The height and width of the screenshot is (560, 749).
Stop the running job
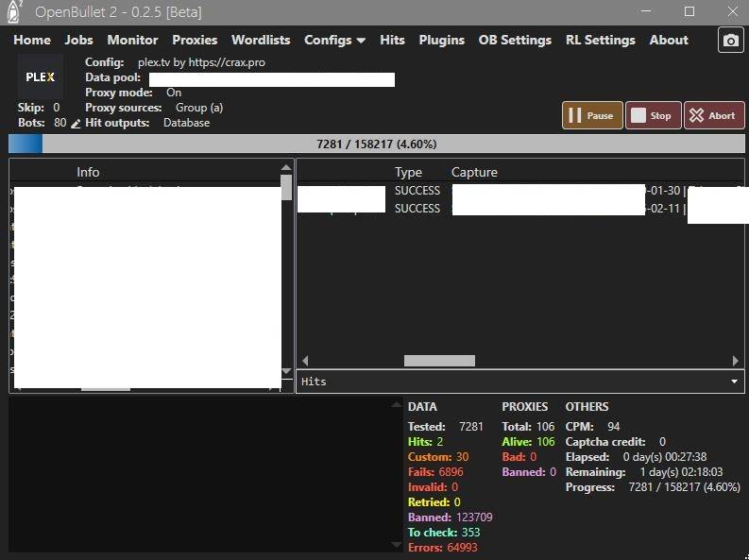point(653,115)
